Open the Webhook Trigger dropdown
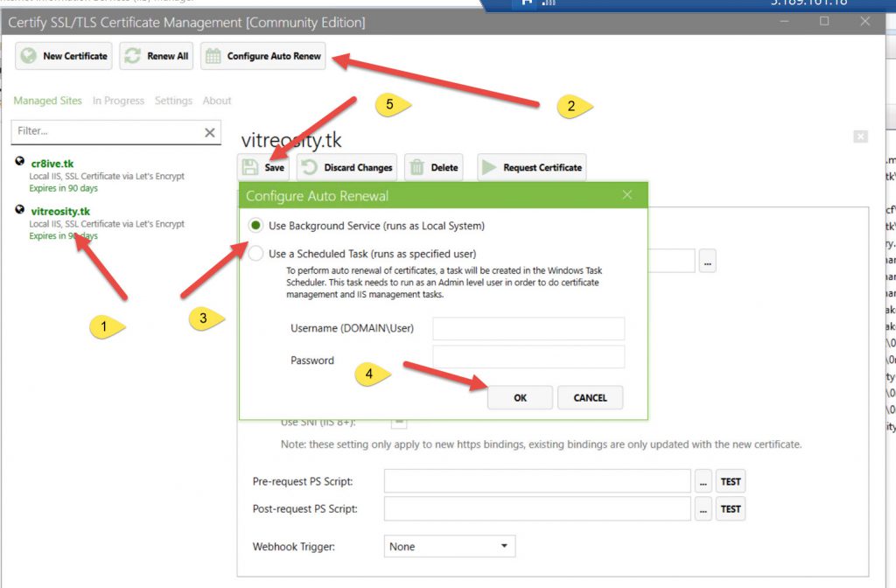 click(450, 546)
